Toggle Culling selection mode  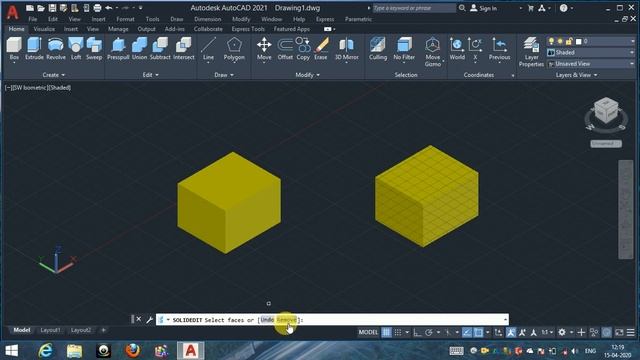pos(378,49)
